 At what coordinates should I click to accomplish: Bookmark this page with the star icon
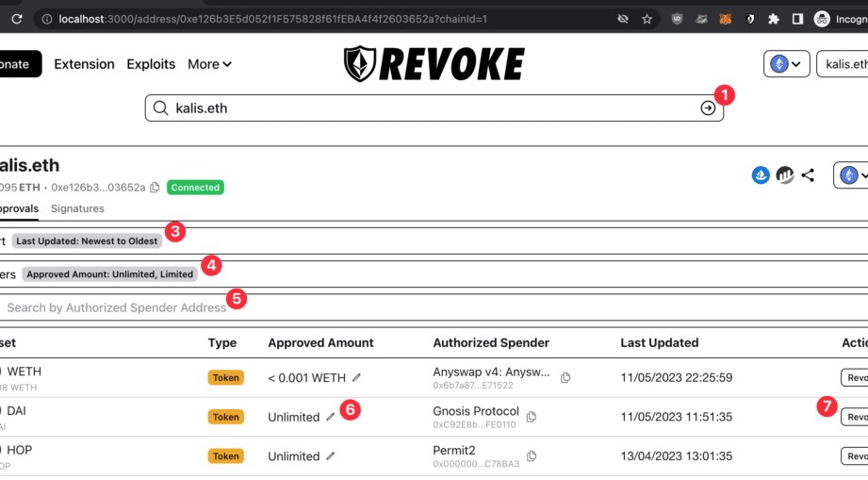647,19
